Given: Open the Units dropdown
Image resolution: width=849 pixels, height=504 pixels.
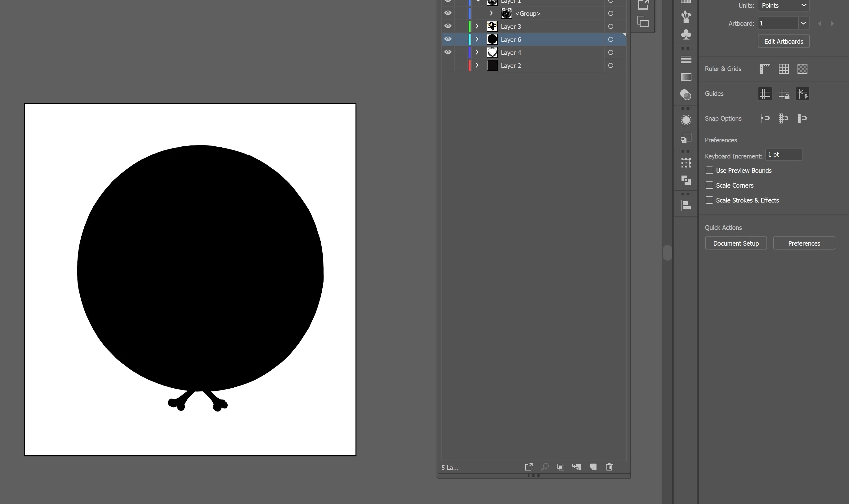Looking at the screenshot, I should 783,6.
